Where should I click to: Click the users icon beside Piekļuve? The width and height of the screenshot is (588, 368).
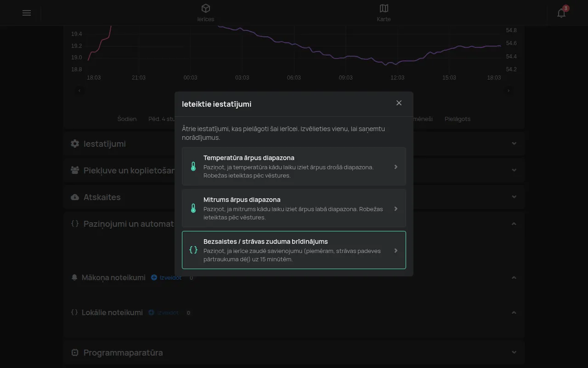point(75,170)
